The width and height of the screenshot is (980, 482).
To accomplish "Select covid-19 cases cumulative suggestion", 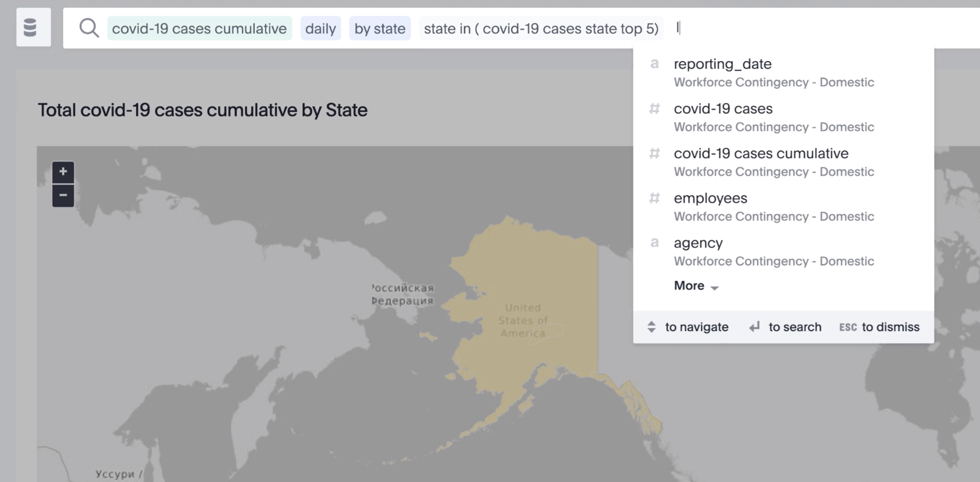I will coord(761,153).
